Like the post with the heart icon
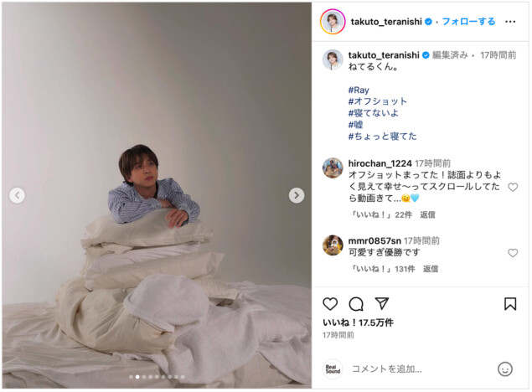Viewport: 532px width, 392px height. (x=330, y=304)
